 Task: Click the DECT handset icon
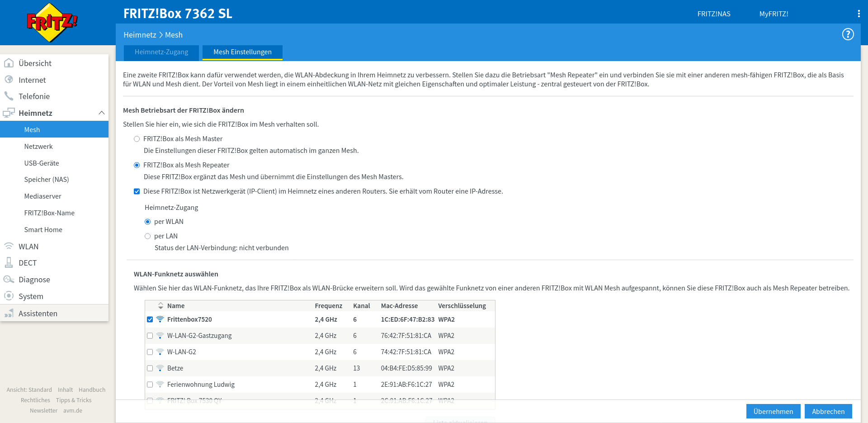(9, 262)
